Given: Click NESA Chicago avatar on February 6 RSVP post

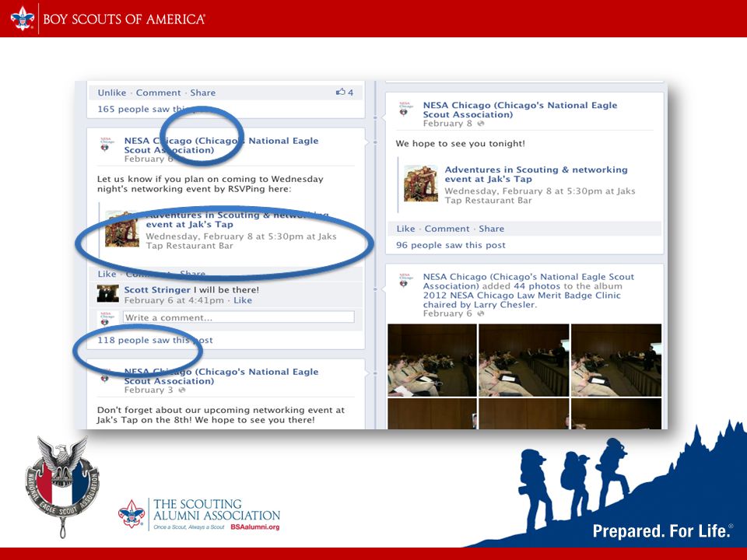Looking at the screenshot, I should coord(107,145).
